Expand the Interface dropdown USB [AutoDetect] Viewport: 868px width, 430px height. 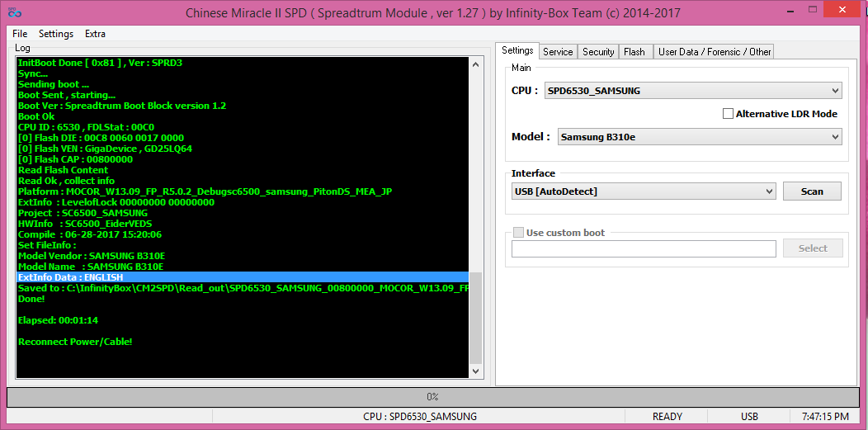644,191
